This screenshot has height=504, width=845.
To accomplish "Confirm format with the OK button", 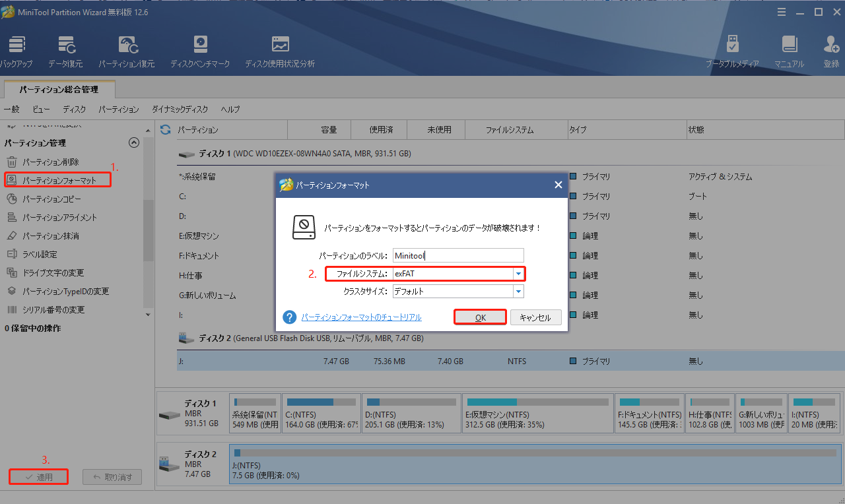I will coord(480,317).
